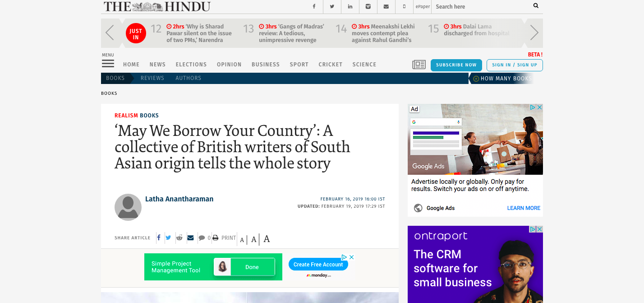Print the article

[x=224, y=238]
